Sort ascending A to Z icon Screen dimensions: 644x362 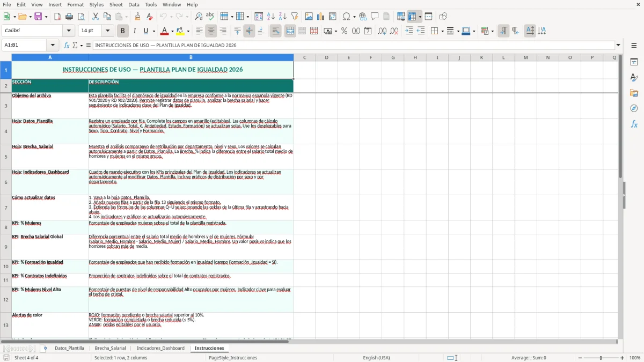pos(271,17)
